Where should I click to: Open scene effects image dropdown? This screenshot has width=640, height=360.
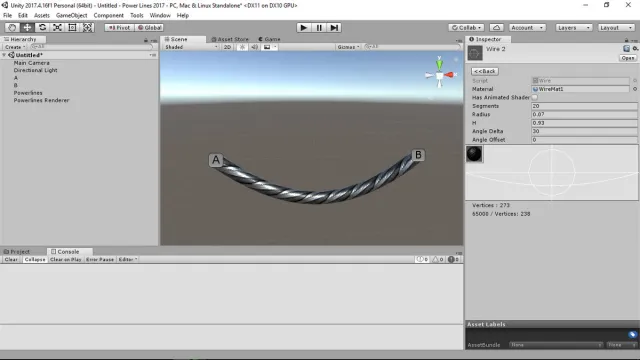(x=270, y=47)
